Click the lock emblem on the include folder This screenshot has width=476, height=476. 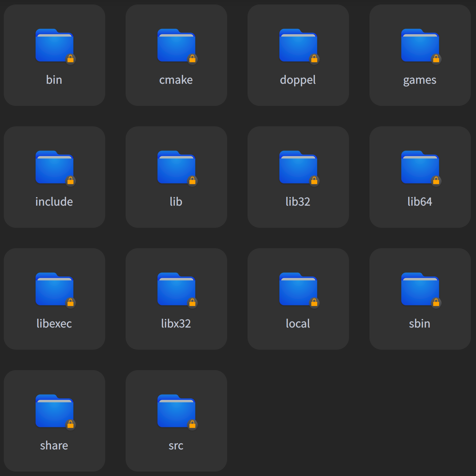click(70, 181)
